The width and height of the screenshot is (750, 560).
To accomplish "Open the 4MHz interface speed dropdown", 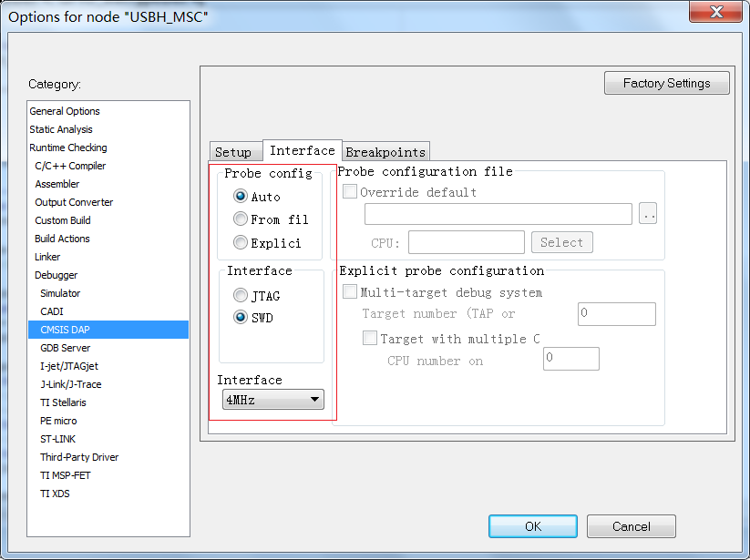I will click(273, 400).
